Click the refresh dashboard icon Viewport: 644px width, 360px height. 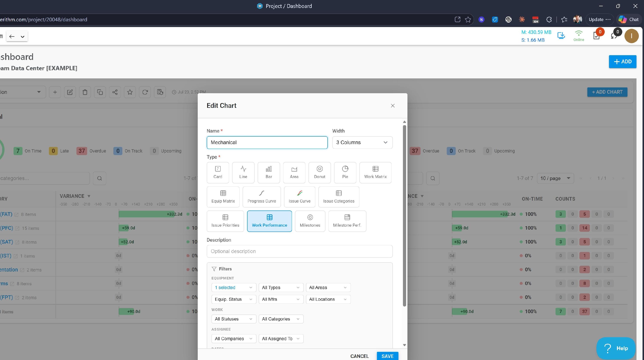tap(145, 92)
